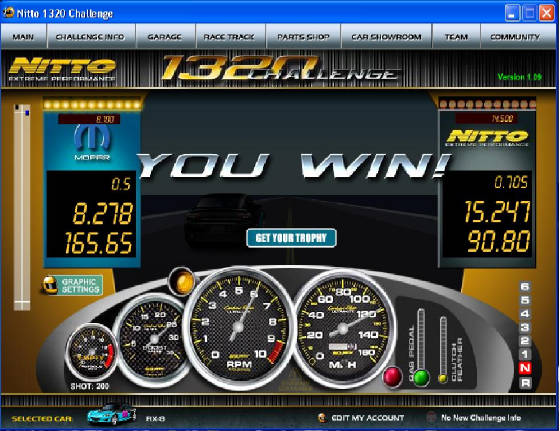Click the Mopar logo

[x=92, y=142]
